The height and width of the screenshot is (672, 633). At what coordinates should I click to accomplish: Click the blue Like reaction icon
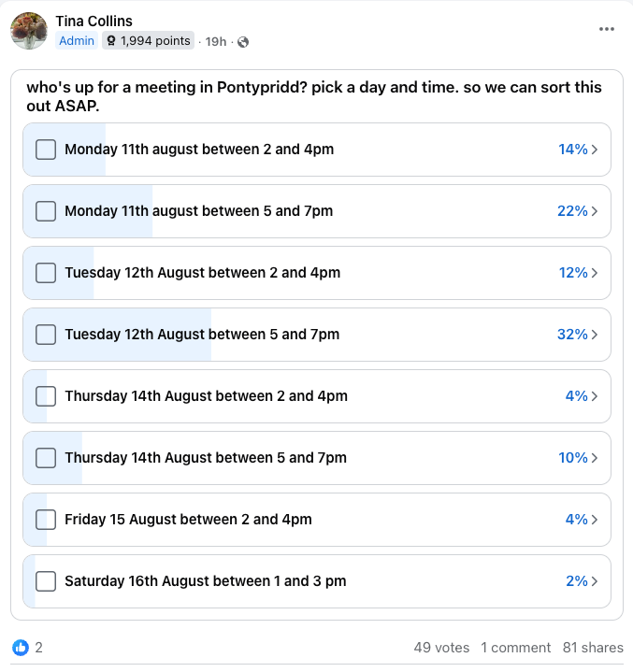click(21, 647)
